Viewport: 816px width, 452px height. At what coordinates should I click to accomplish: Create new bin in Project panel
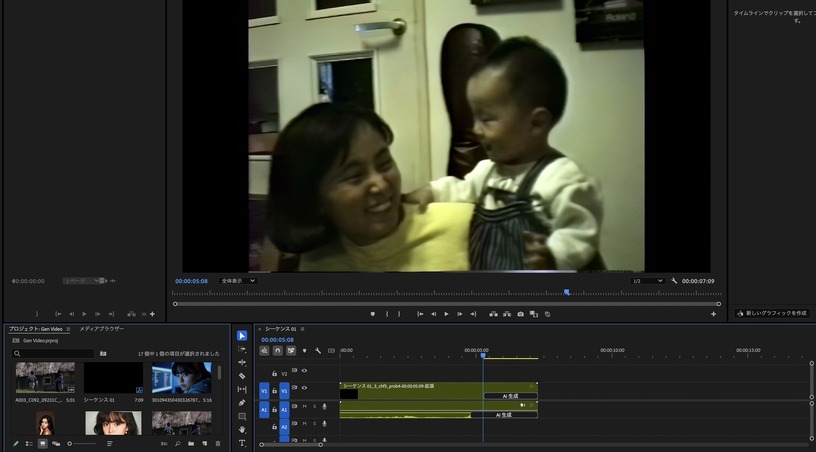(x=191, y=444)
